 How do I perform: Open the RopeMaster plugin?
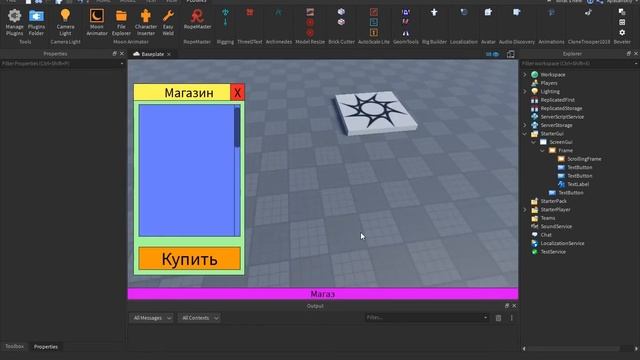point(197,16)
